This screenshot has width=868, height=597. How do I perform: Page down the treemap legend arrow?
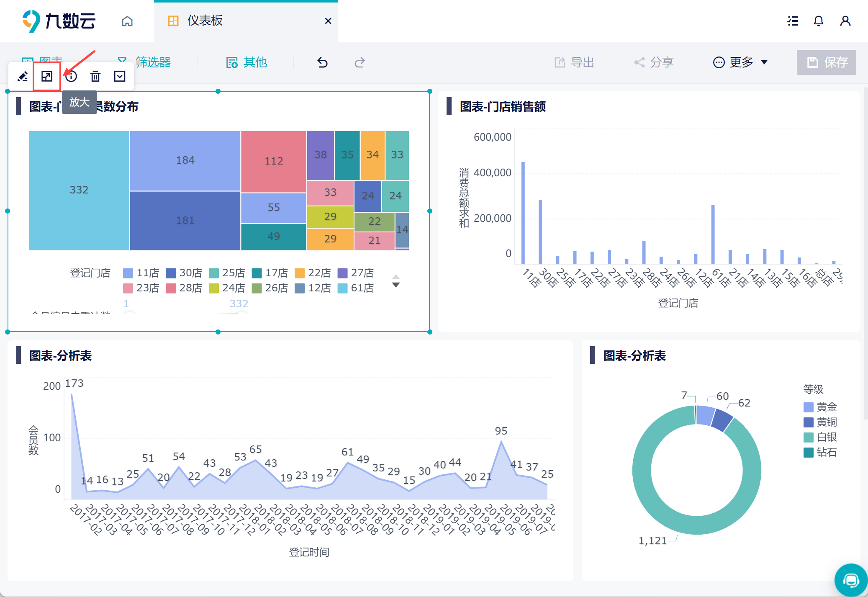coord(396,285)
